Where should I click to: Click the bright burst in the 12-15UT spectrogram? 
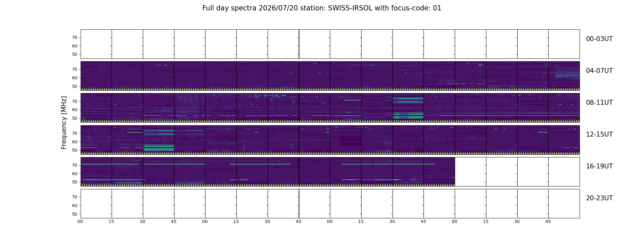159,140
